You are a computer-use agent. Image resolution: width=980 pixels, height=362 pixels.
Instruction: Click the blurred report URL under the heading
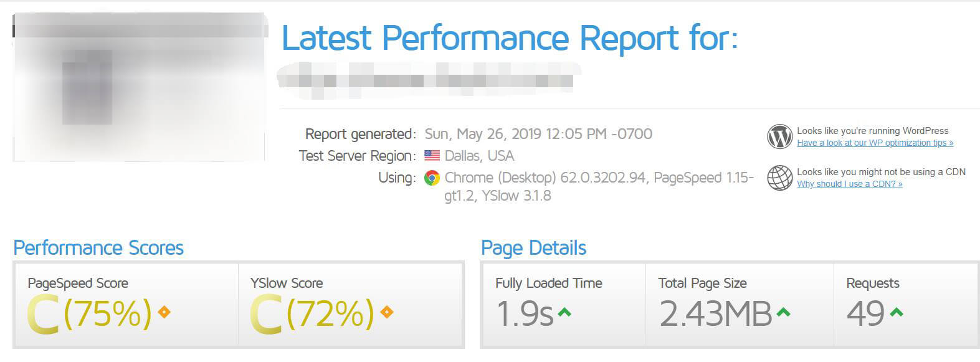coord(429,80)
